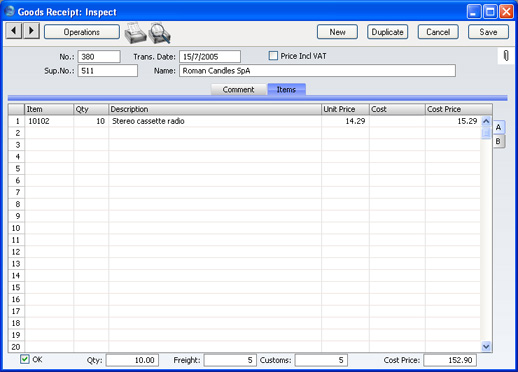Maximize the Goods Receipt window
518x372 pixels.
tap(490, 12)
